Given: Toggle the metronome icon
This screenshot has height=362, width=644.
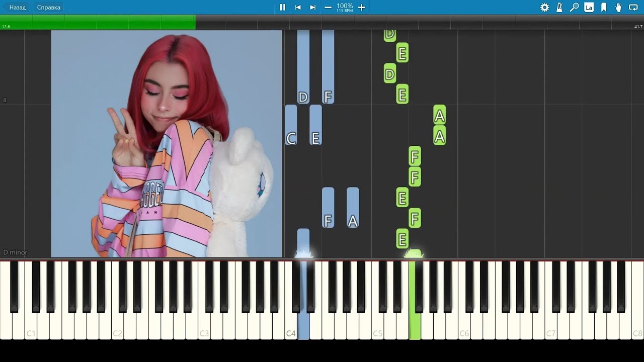Looking at the screenshot, I should tap(559, 8).
